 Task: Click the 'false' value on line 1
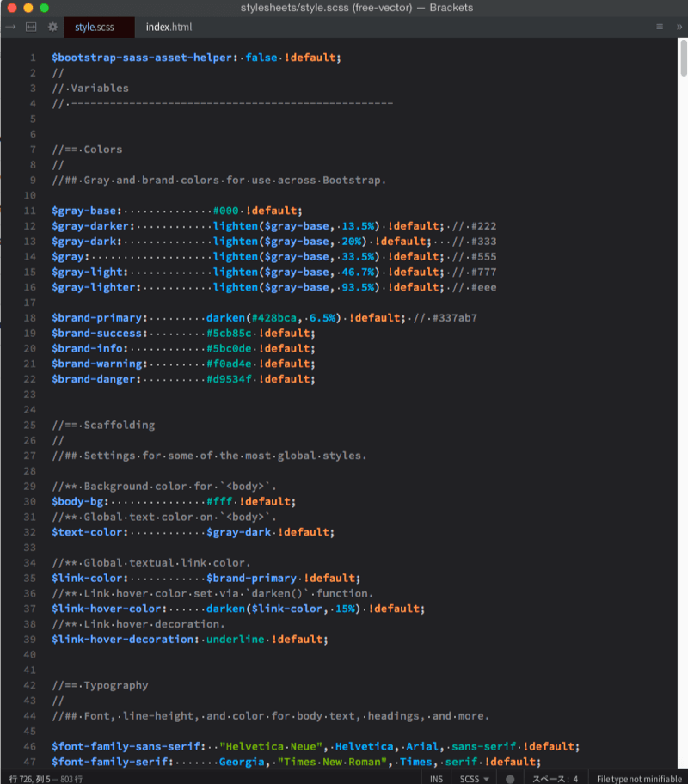[x=261, y=58]
